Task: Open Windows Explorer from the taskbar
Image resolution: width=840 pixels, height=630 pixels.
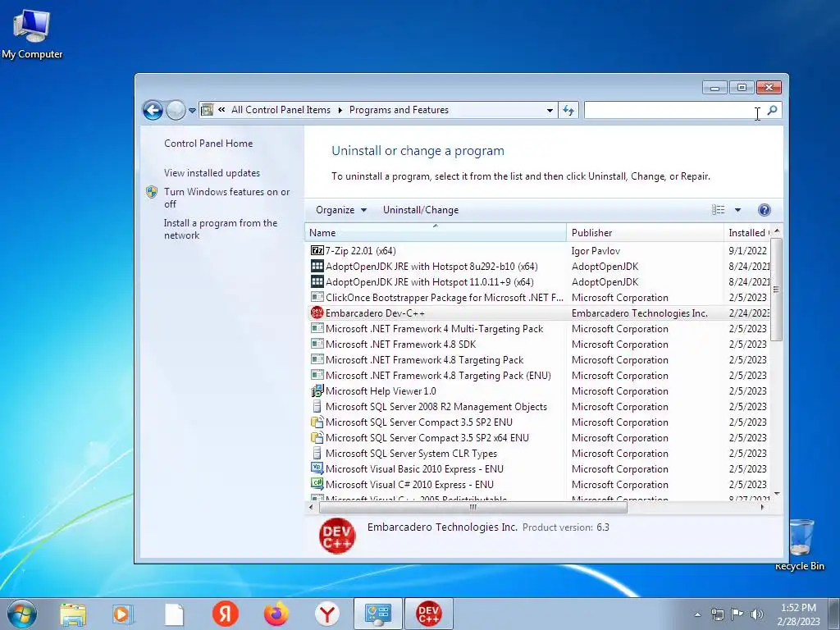Action: click(x=73, y=614)
